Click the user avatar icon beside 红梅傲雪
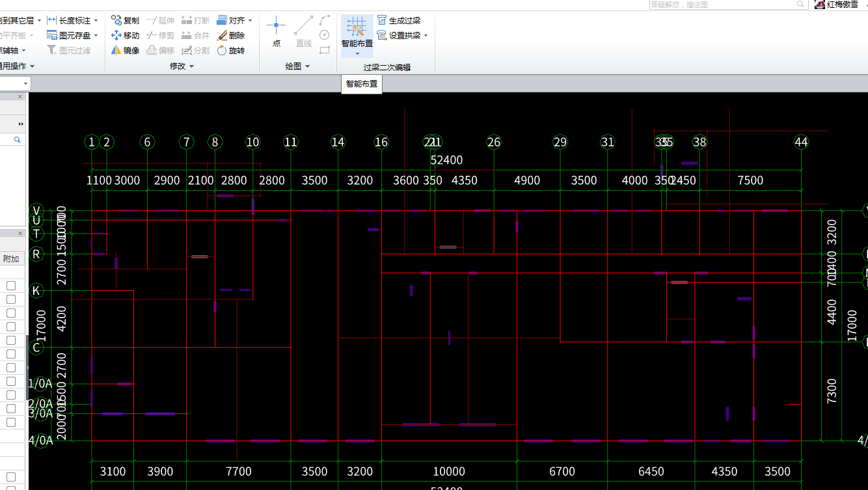The image size is (868, 490). pos(820,5)
